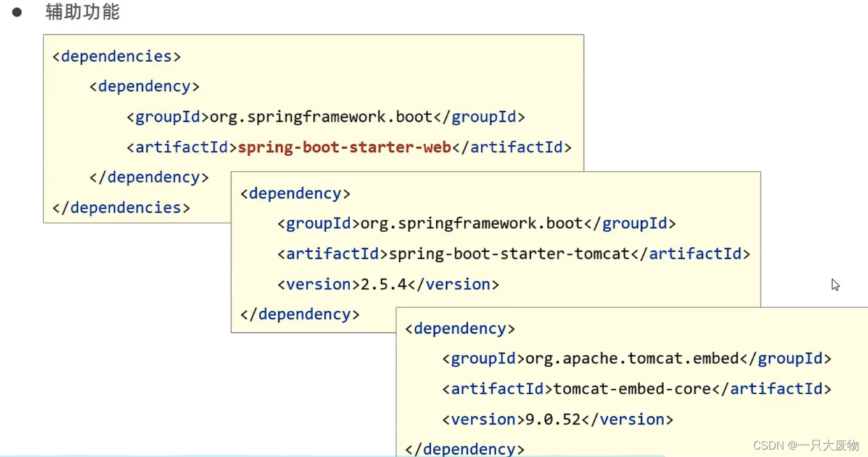This screenshot has height=457, width=868.
Task: Click the </dependency> tag below version 9.0.52
Action: point(465,449)
